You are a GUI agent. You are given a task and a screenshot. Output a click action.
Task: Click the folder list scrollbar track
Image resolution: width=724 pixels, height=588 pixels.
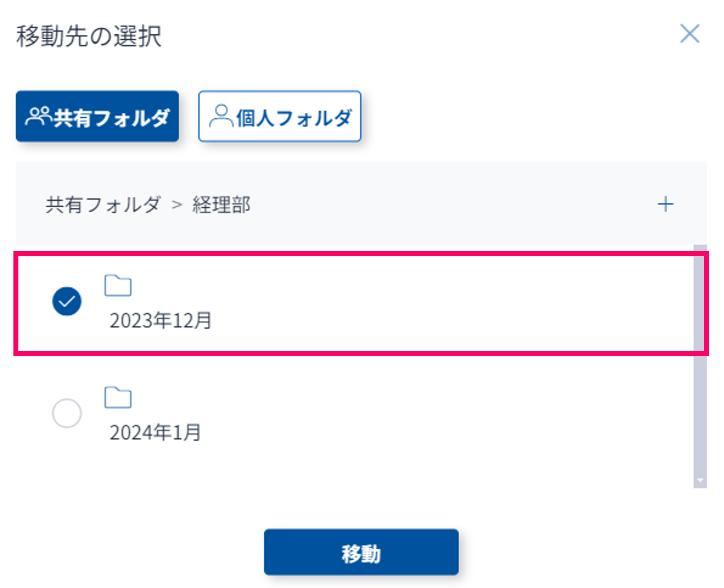click(x=700, y=407)
